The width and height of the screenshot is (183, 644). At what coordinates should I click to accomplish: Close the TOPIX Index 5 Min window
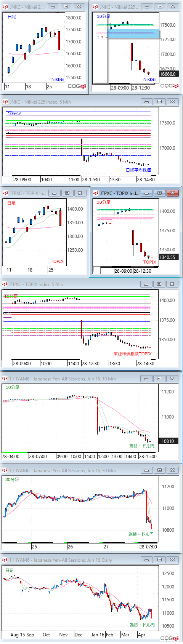[173, 284]
